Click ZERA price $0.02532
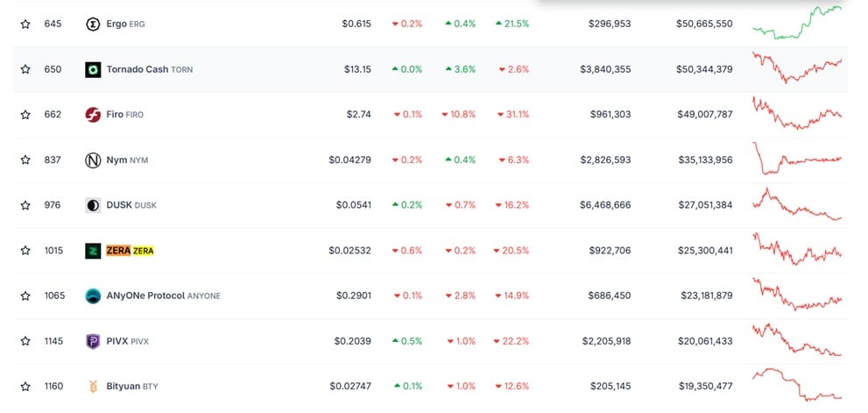This screenshot has height=413, width=868. pos(349,251)
